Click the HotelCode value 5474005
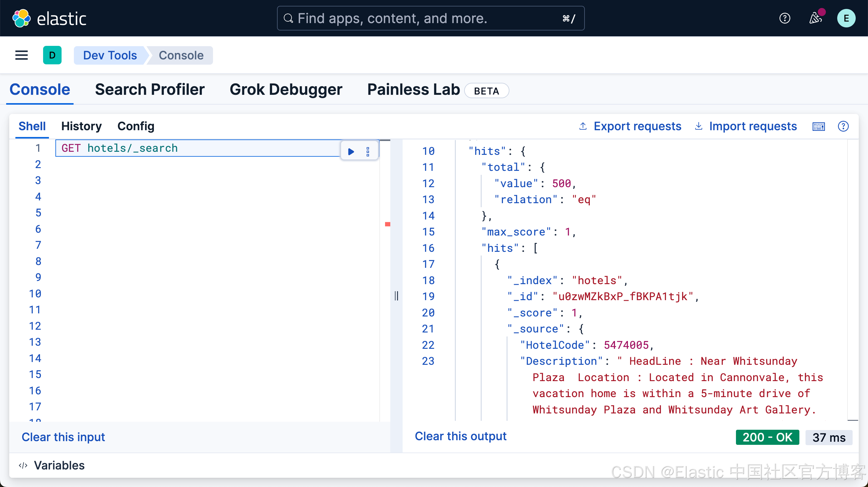 626,345
